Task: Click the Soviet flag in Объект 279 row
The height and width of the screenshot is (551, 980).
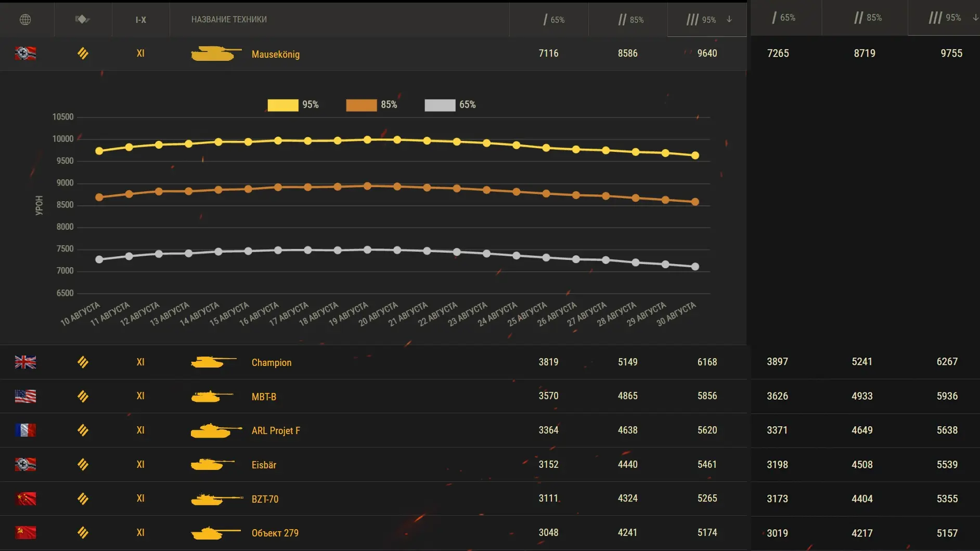Action: 25,532
